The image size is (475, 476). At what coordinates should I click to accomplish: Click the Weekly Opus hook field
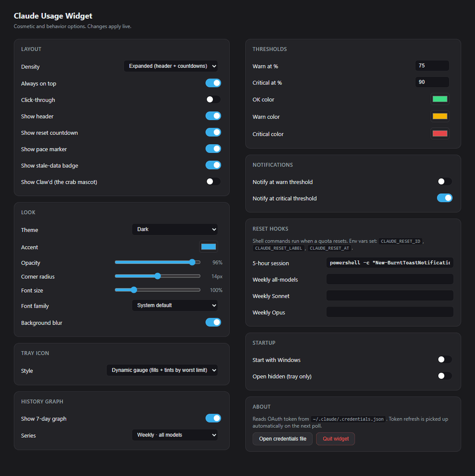390,312
